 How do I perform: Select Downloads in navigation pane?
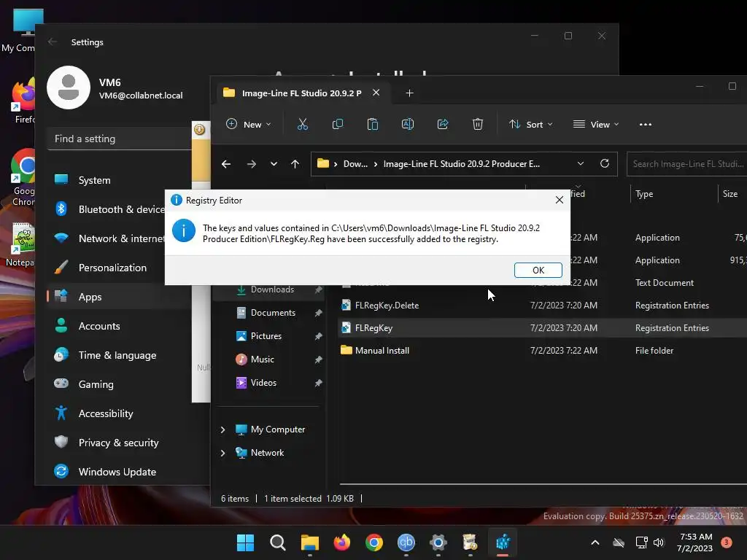tap(271, 289)
